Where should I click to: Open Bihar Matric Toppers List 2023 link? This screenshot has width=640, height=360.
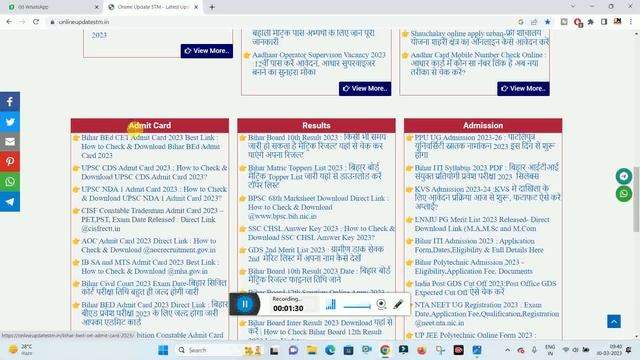315,176
